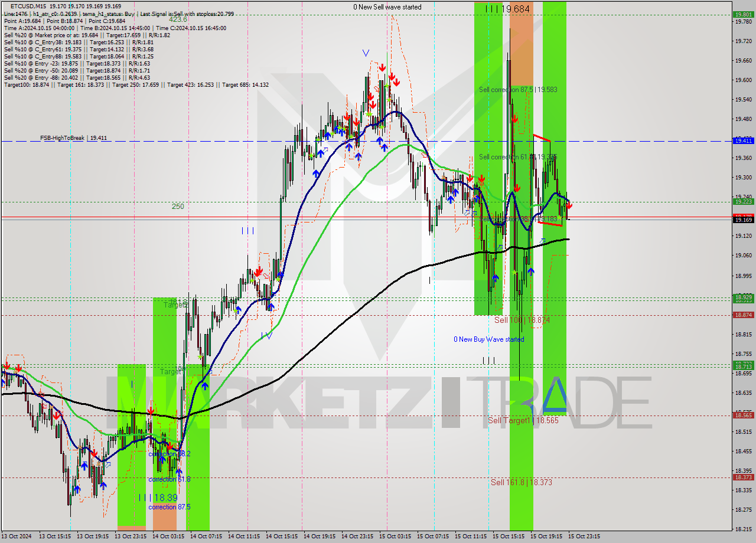Image resolution: width=756 pixels, height=543 pixels.
Task: Select the 'Sell Target1 | 18.565' label
Action: coord(523,420)
